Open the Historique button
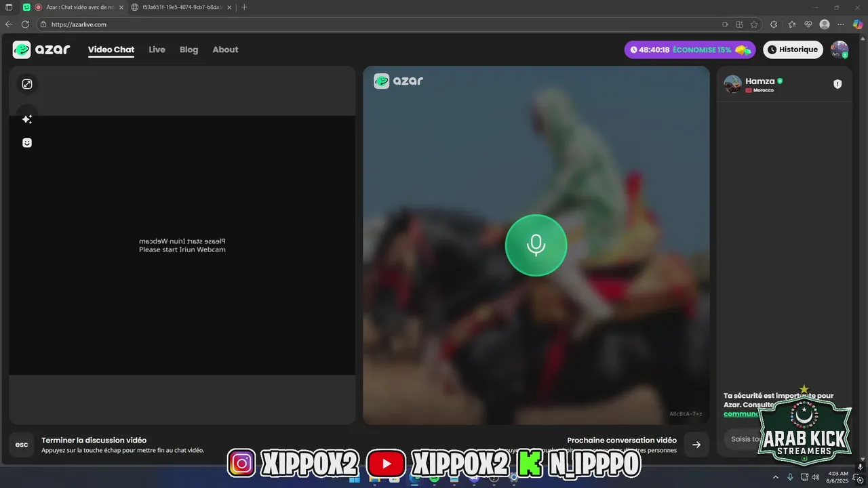The width and height of the screenshot is (868, 488). tap(793, 49)
